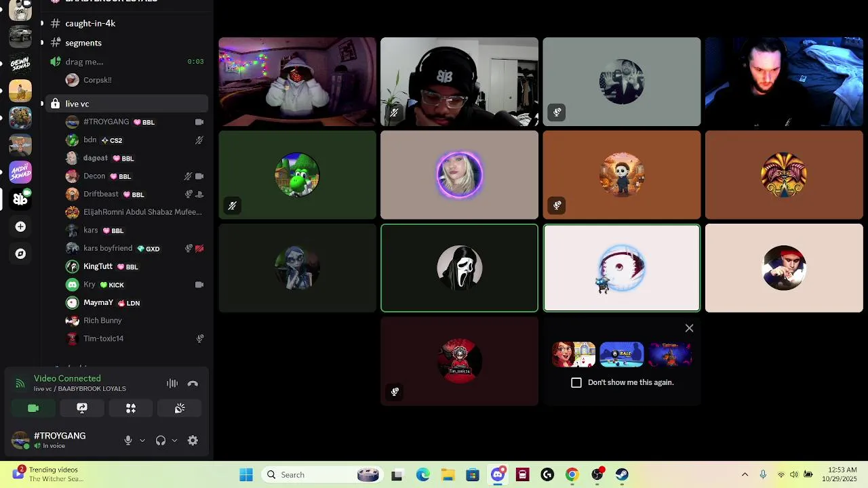The width and height of the screenshot is (868, 488).
Task: Select the pumpkin character avatar tile
Action: [621, 175]
